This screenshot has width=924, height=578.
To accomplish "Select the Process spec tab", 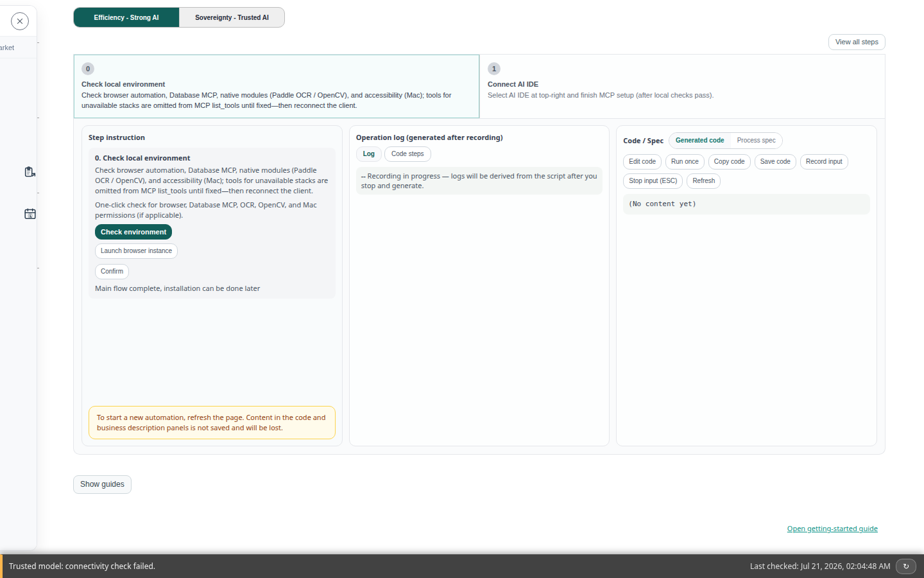I will click(756, 141).
